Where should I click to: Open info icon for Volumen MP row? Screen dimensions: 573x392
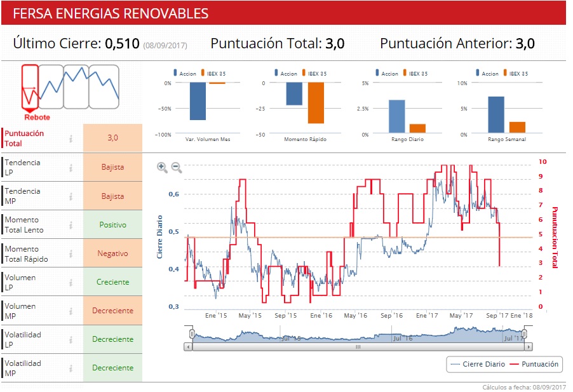71,311
